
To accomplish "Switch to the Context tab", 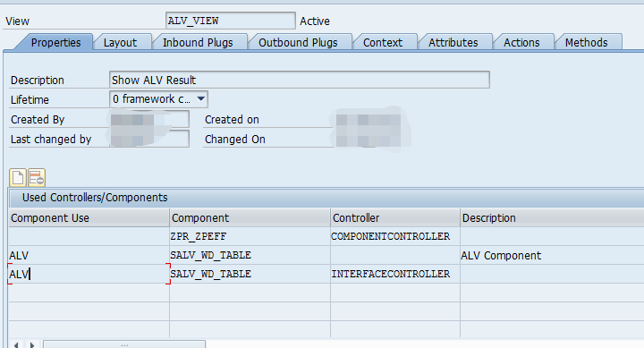I will 383,42.
